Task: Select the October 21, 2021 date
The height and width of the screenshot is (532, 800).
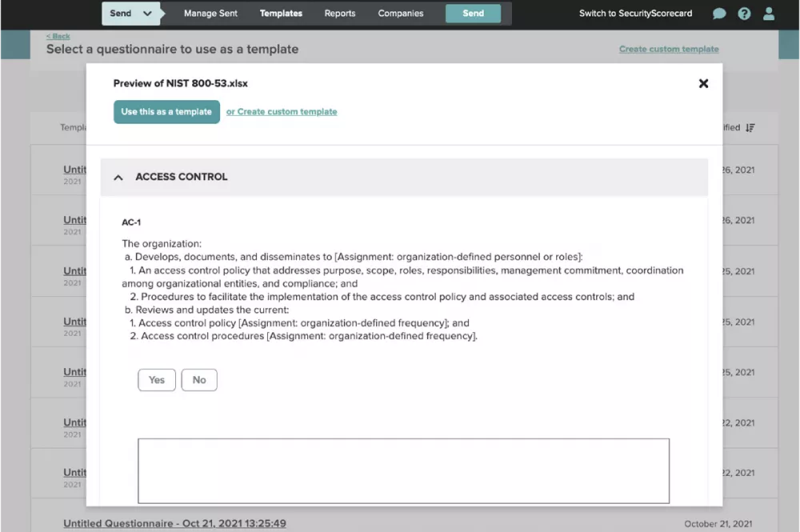Action: coord(718,524)
